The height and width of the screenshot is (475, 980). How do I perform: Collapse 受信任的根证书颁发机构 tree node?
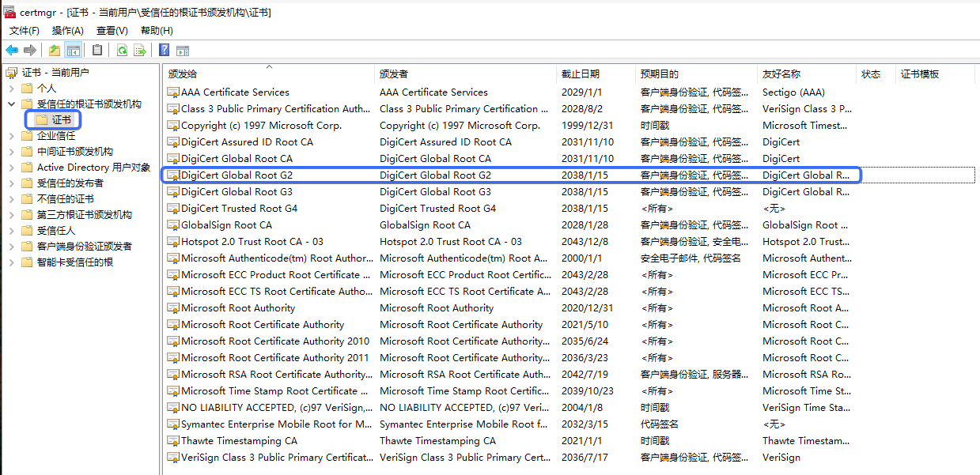tap(12, 104)
